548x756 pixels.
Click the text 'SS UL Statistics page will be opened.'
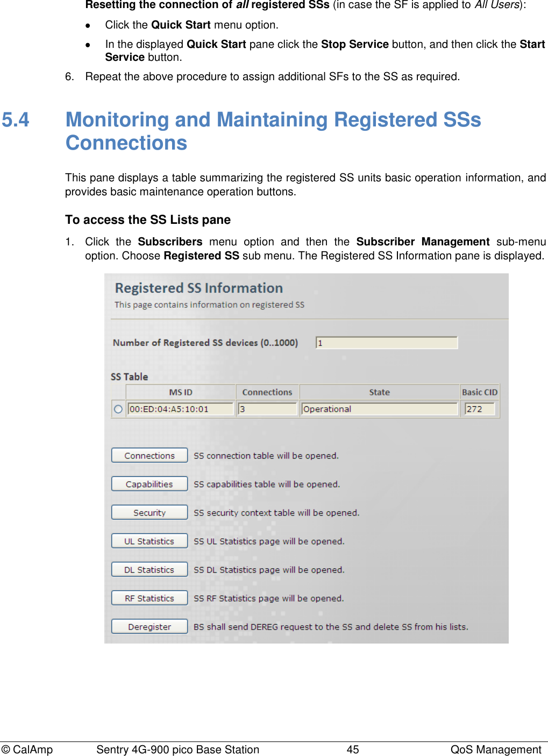(269, 541)
